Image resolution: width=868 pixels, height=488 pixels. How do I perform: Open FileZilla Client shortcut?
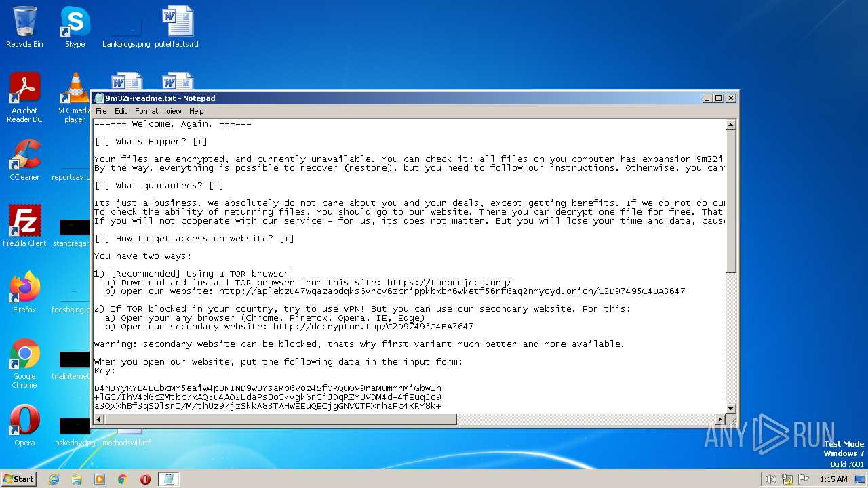coord(24,226)
